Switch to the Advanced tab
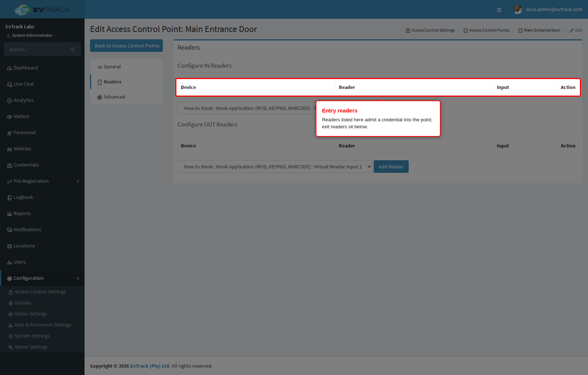Screen dimensions: 588x375 [126, 97]
